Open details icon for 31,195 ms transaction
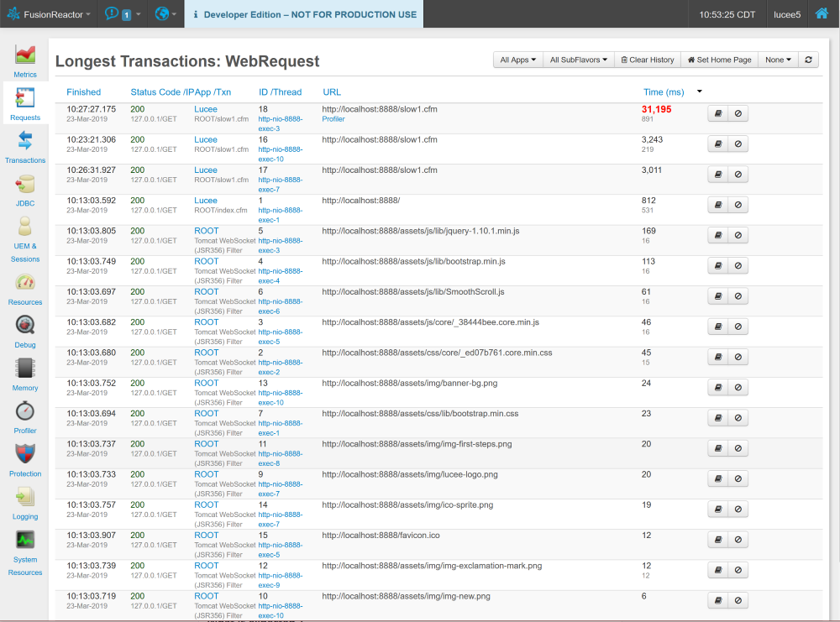Image resolution: width=840 pixels, height=622 pixels. pos(718,113)
